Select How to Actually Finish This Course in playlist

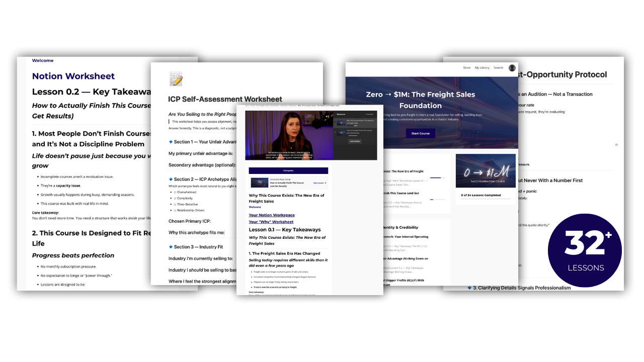355,132
